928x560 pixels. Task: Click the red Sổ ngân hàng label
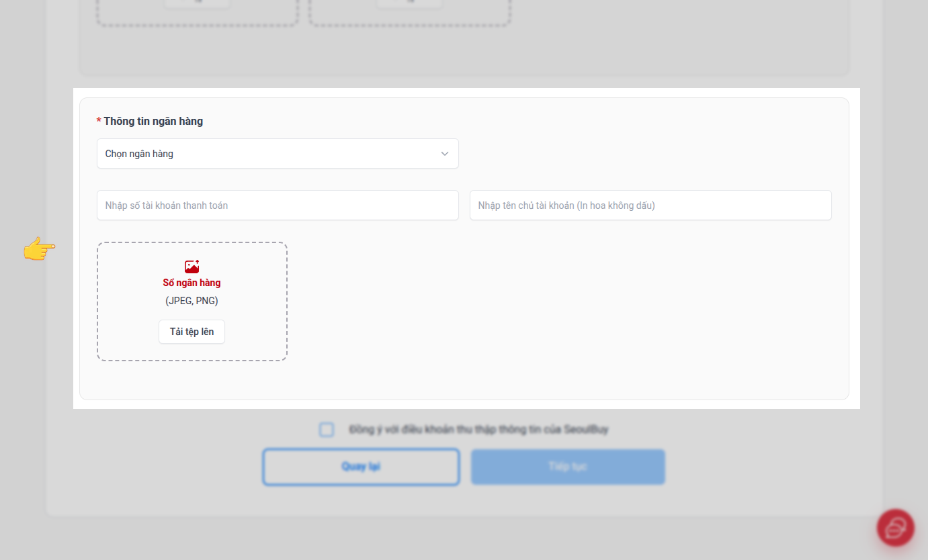(x=192, y=283)
